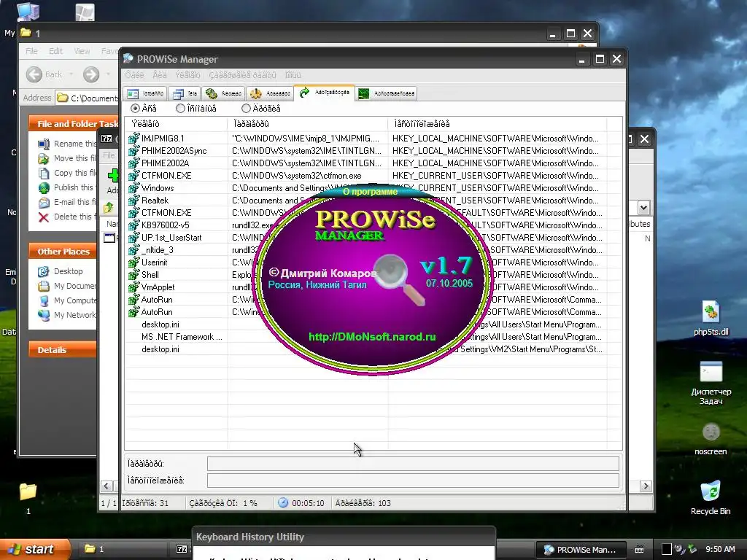Click the Windows startup entry icon
Screen dimensions: 747x560
click(x=133, y=188)
